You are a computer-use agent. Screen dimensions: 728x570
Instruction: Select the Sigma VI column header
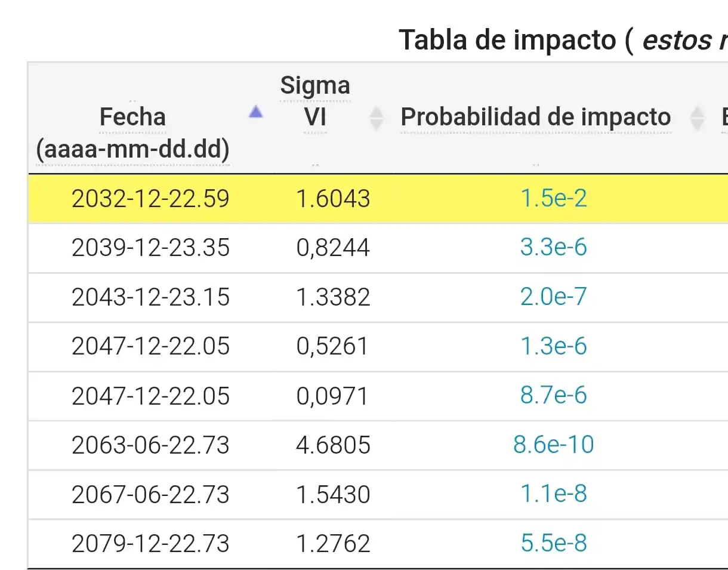(315, 101)
